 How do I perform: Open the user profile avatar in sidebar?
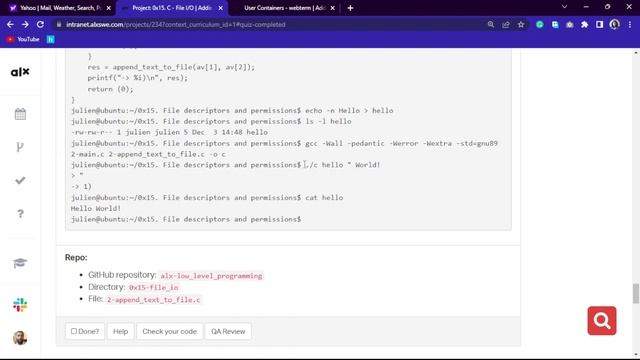tap(20, 338)
